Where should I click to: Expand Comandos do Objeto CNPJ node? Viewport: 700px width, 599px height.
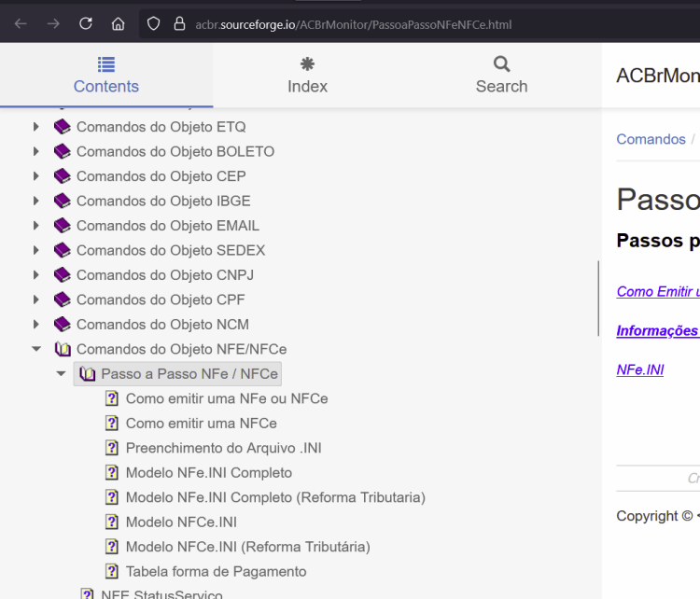pyautogui.click(x=36, y=275)
